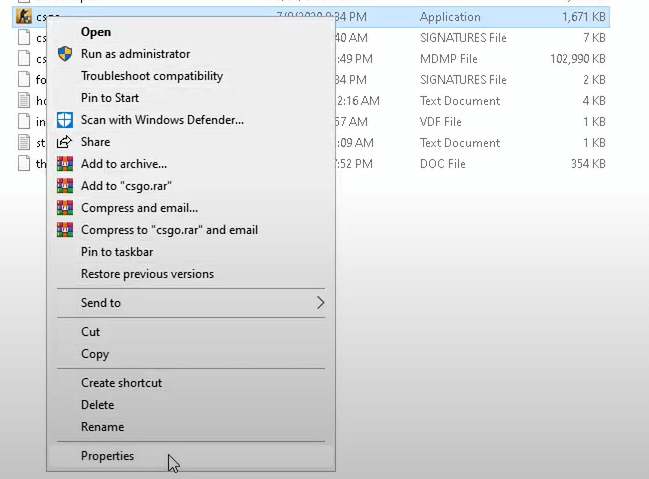Select Run as administrator
Screen dimensions: 649x479
pos(191,54)
